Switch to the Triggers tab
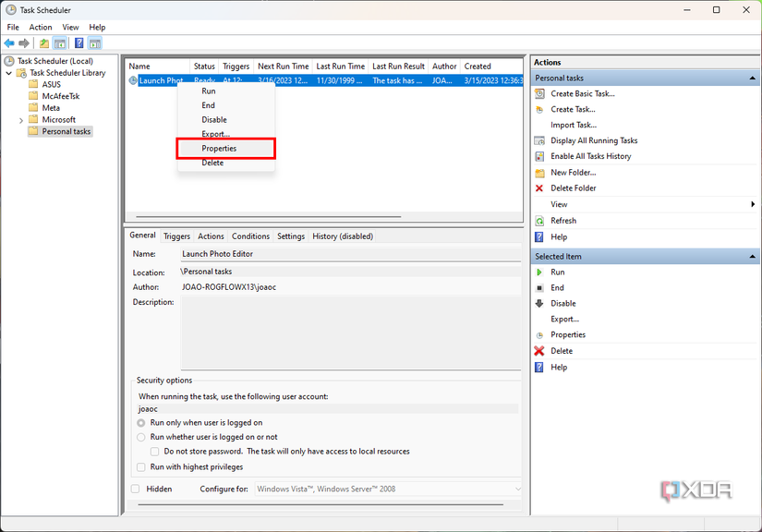This screenshot has height=532, width=762. tap(176, 236)
